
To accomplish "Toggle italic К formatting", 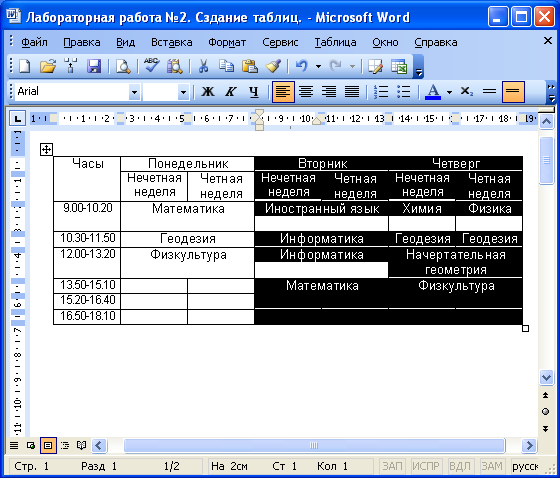I will point(231,92).
